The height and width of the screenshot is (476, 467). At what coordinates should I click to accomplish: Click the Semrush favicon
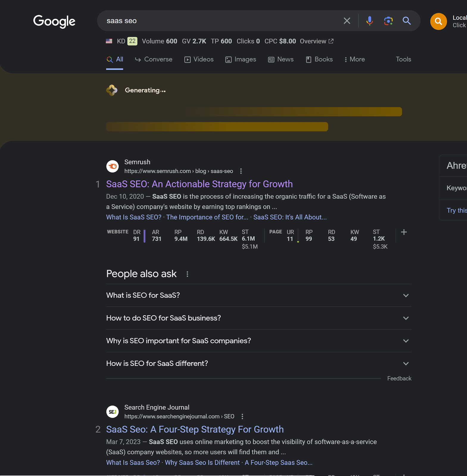(x=113, y=166)
